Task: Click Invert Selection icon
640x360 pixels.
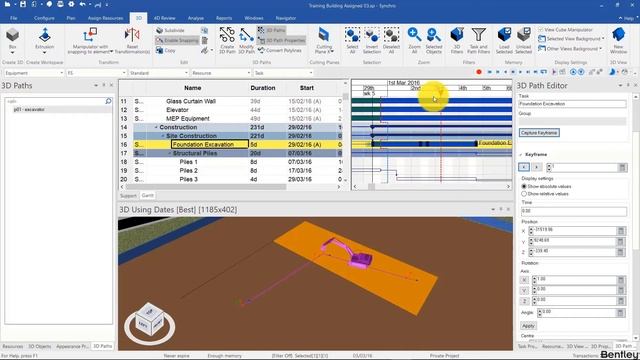Action: pyautogui.click(x=371, y=35)
